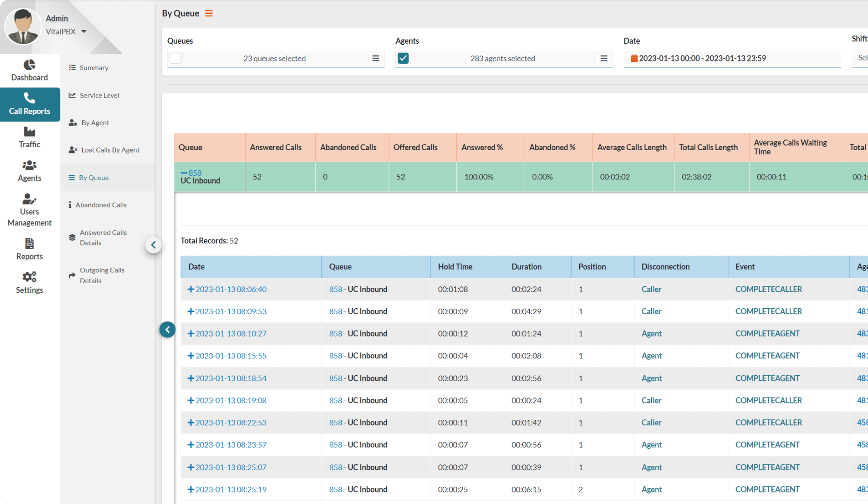Select Abandoned Calls in the submenu
868x504 pixels.
click(x=101, y=205)
